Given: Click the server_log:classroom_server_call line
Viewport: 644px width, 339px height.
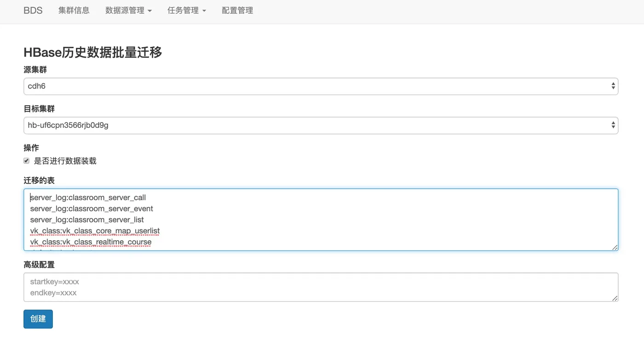Looking at the screenshot, I should tap(88, 198).
